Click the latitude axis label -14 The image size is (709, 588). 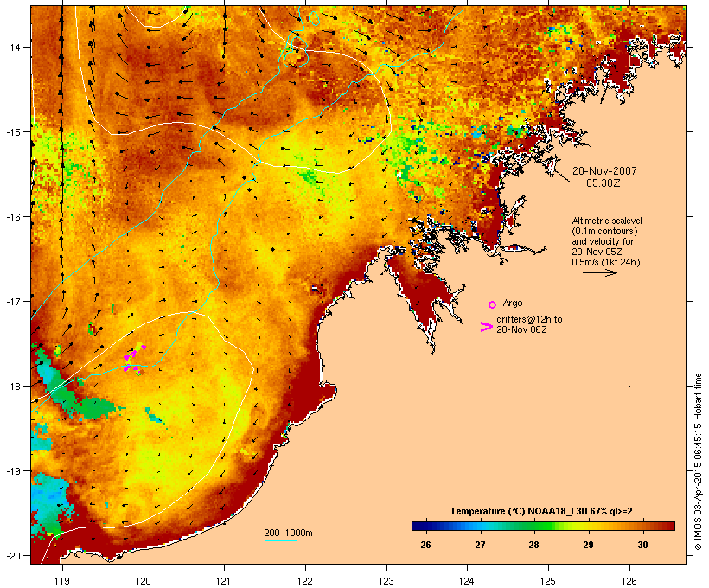(x=13, y=47)
